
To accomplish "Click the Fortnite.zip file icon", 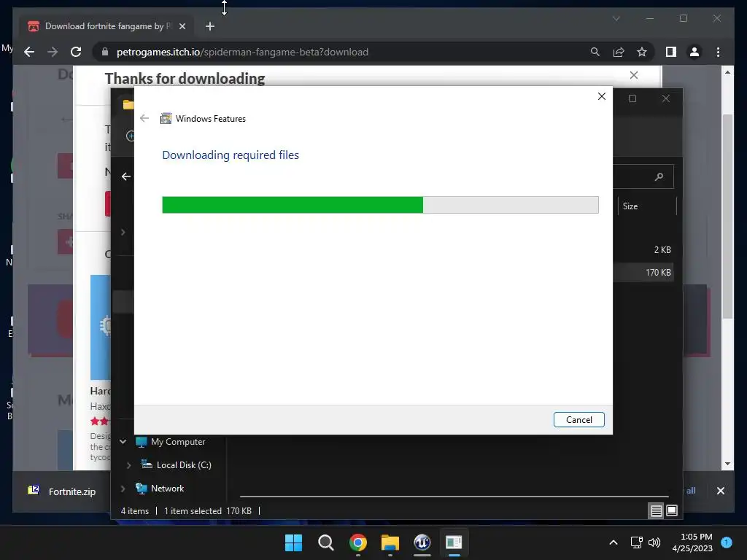I will pos(34,490).
